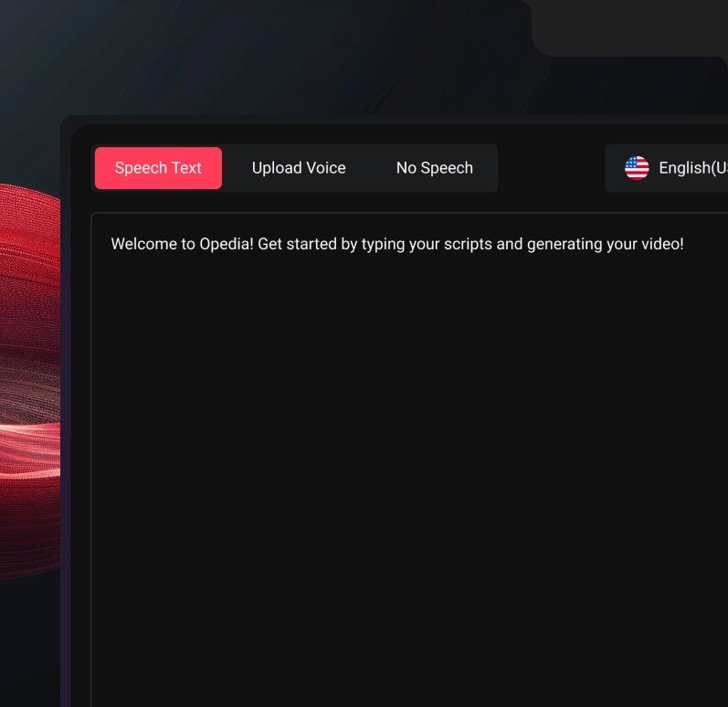728x707 pixels.
Task: Switch to the Upload Voice tab
Action: coord(299,168)
